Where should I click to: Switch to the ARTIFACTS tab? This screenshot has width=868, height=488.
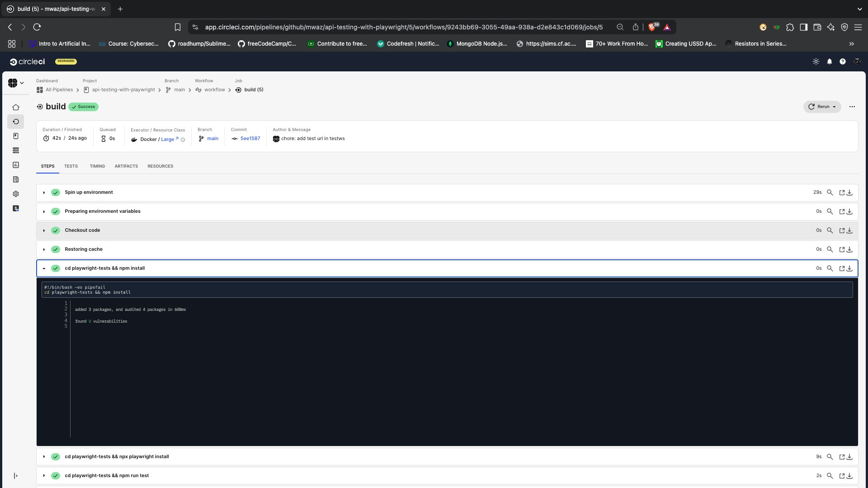(126, 166)
